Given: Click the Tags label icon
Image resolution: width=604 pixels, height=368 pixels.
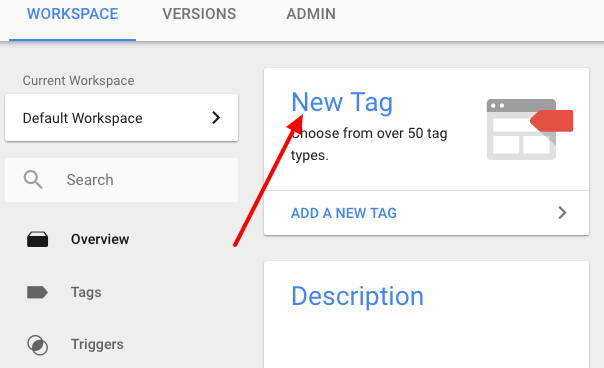Looking at the screenshot, I should [x=37, y=292].
